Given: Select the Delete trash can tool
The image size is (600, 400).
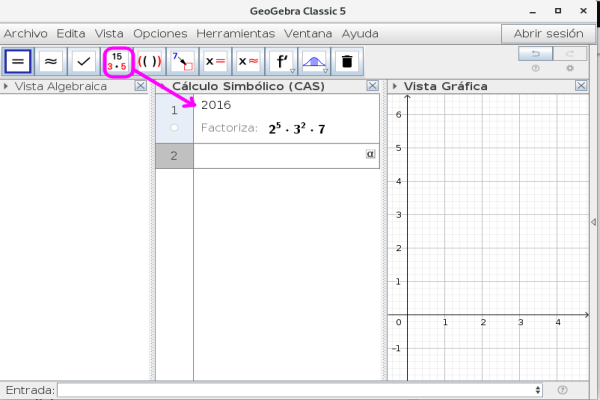Looking at the screenshot, I should click(347, 61).
